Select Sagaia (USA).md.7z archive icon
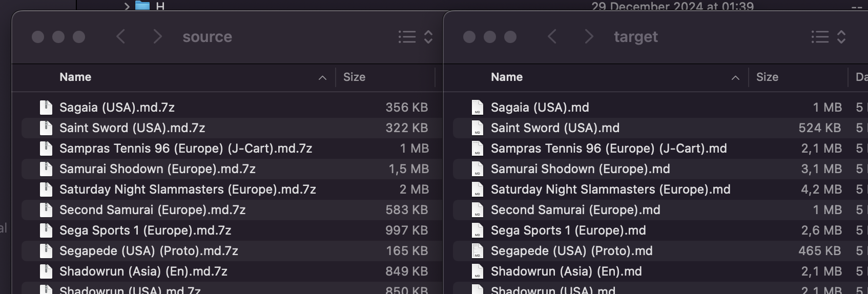The height and width of the screenshot is (294, 868). pyautogui.click(x=46, y=107)
